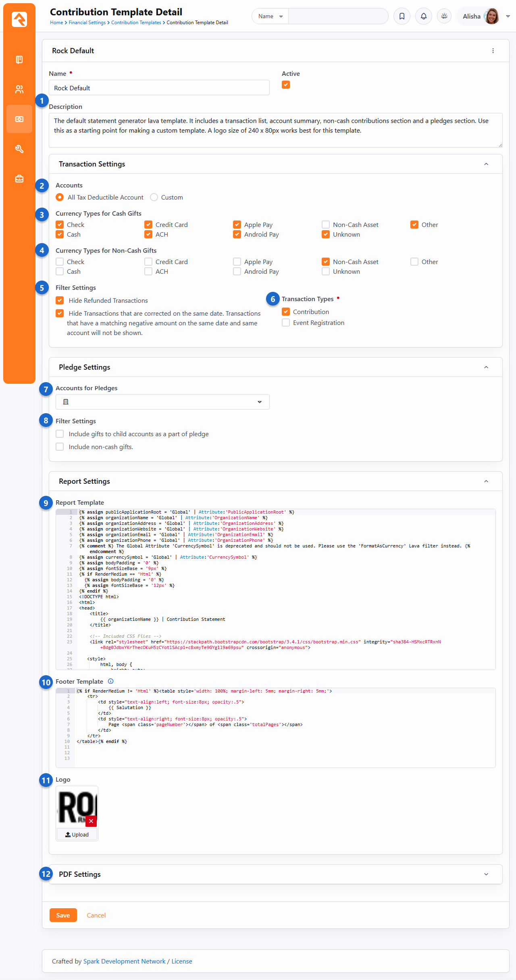Open the Finance sidebar icon
This screenshot has width=516, height=980.
click(x=19, y=119)
